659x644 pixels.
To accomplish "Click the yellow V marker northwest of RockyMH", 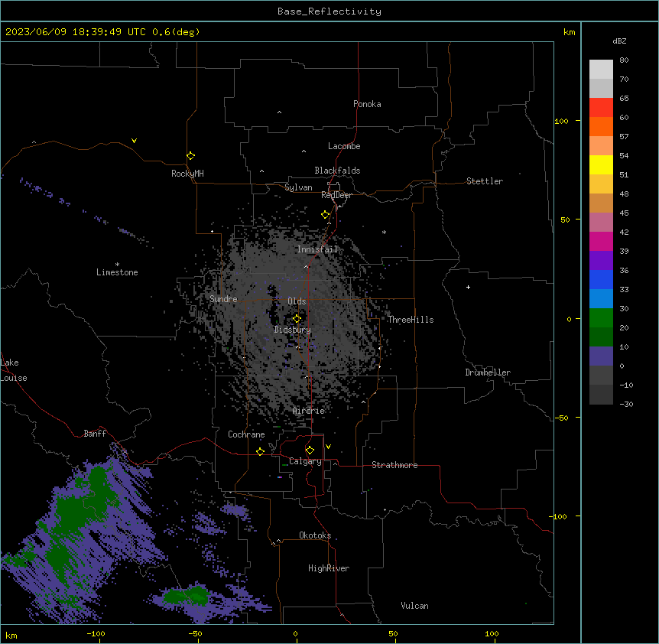I will (x=134, y=141).
